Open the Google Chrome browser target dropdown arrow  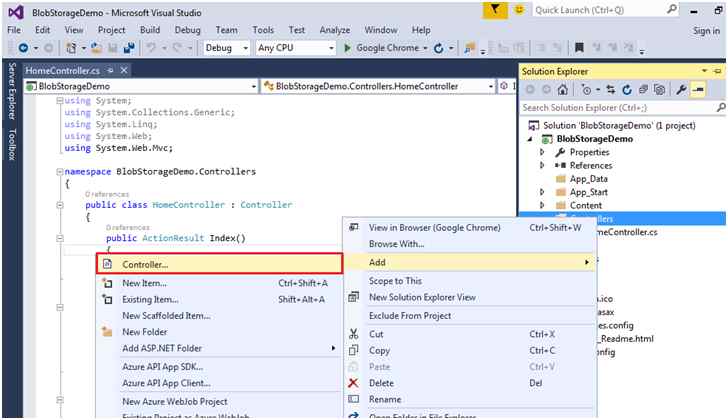point(425,48)
